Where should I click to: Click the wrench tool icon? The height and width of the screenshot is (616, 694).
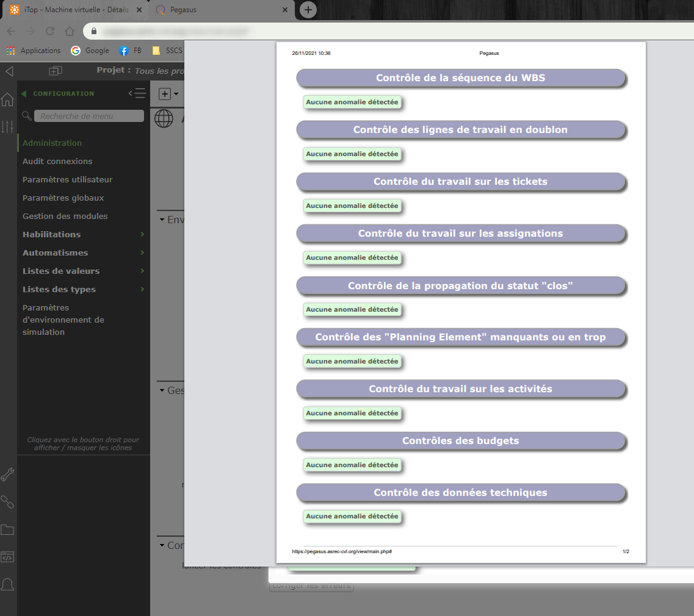point(7,475)
